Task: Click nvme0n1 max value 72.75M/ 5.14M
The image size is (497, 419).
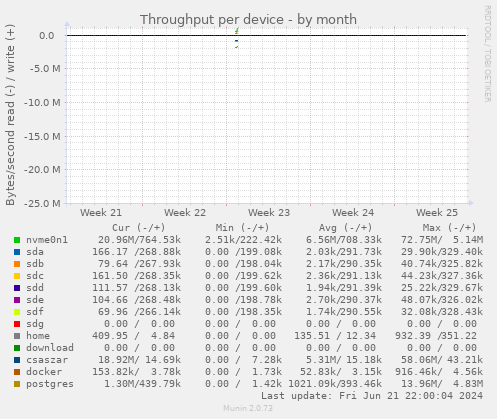Action: (x=442, y=240)
